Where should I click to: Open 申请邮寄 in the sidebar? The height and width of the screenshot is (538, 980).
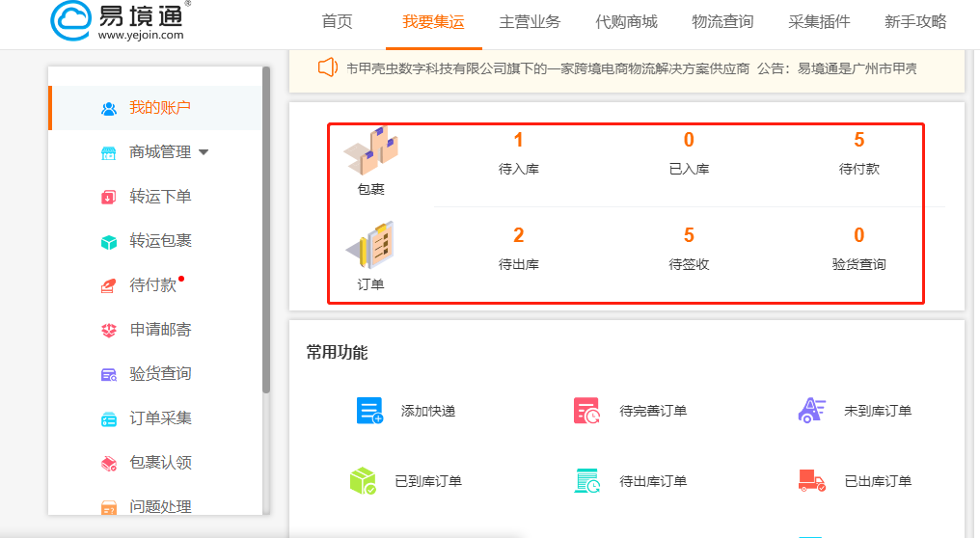click(160, 330)
